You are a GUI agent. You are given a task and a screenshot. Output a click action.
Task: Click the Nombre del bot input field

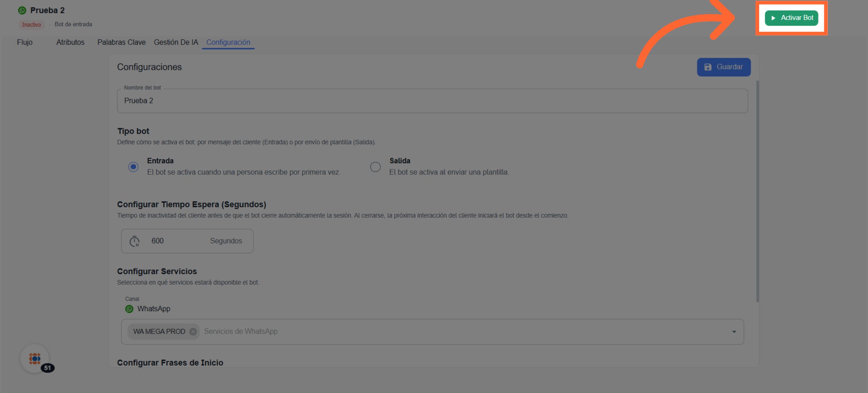432,101
